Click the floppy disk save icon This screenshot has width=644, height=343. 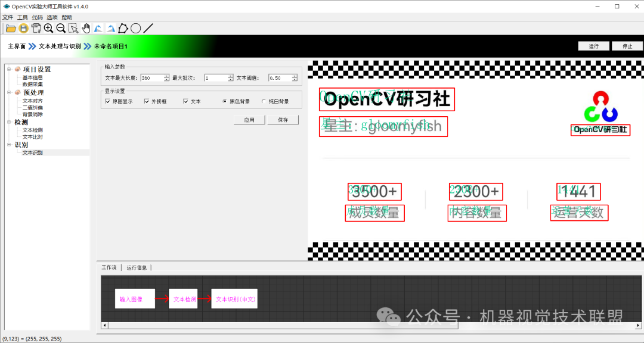(23, 29)
